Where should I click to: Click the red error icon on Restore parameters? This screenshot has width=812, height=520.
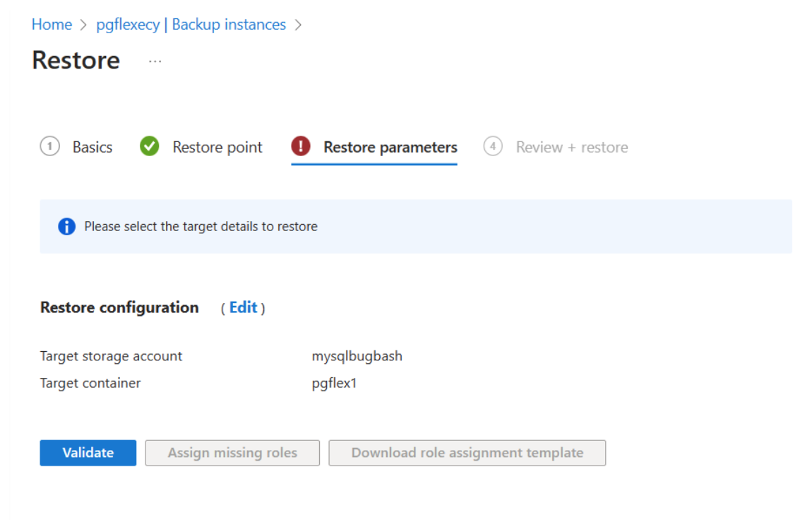click(x=300, y=146)
